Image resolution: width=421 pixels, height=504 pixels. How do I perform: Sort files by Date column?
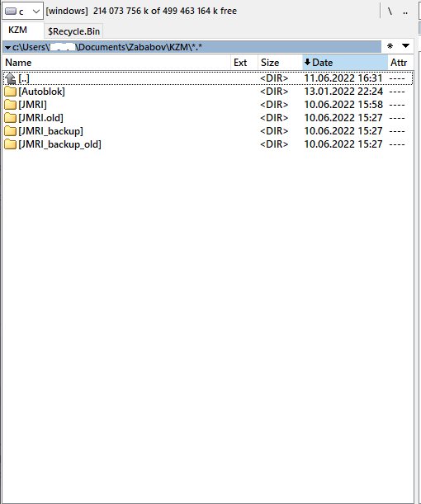pyautogui.click(x=345, y=63)
